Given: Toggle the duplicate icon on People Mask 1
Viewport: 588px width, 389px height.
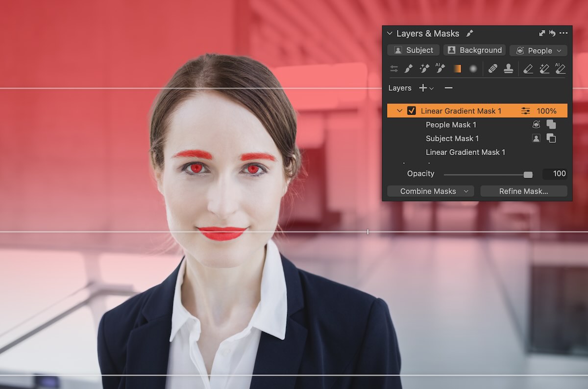Looking at the screenshot, I should [551, 125].
